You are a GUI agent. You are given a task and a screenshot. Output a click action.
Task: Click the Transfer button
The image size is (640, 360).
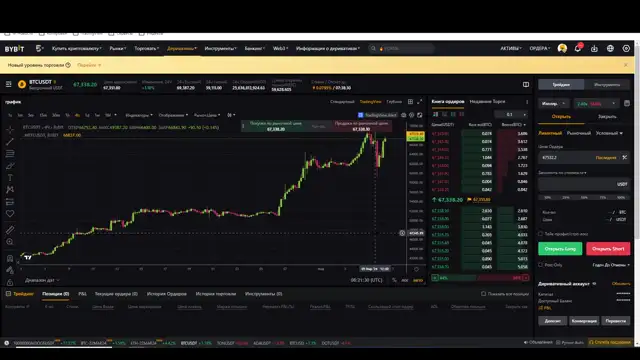pos(616,321)
